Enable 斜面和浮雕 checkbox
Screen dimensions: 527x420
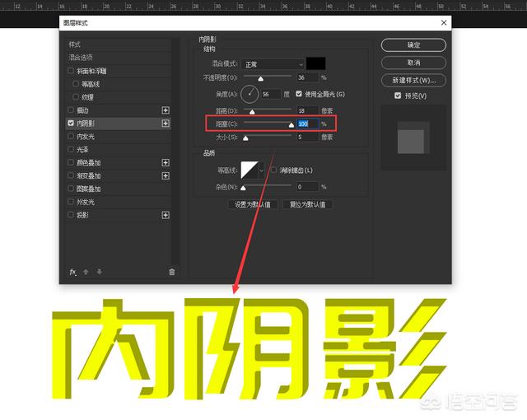pyautogui.click(x=71, y=71)
